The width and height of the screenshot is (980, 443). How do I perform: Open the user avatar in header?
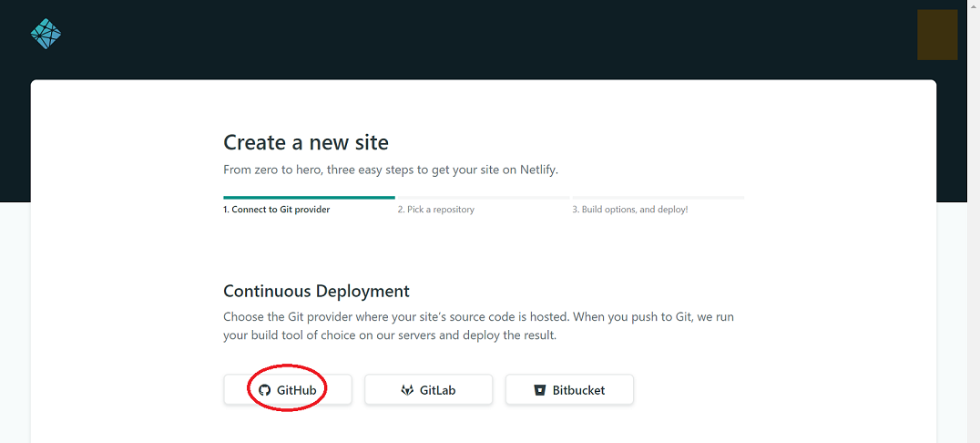[937, 35]
